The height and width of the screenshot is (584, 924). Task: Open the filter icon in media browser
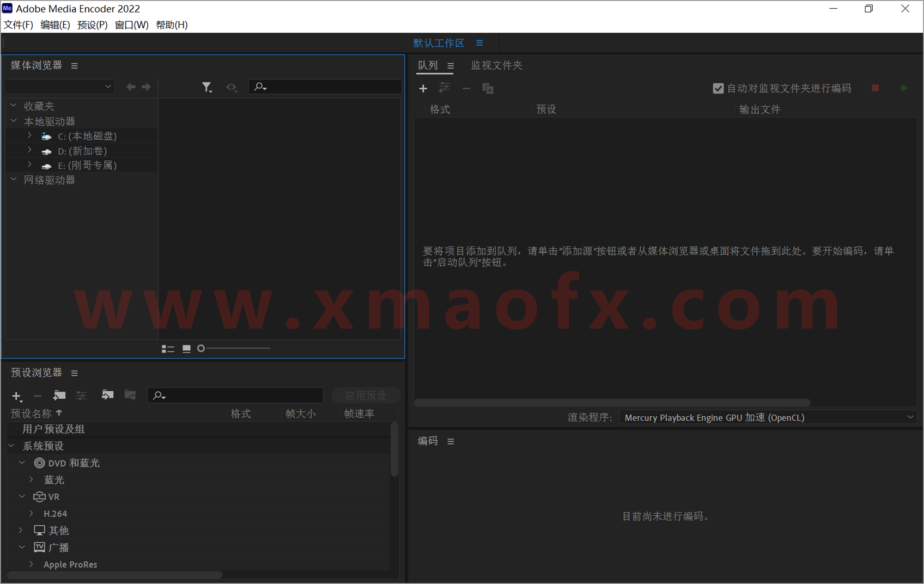(x=207, y=87)
